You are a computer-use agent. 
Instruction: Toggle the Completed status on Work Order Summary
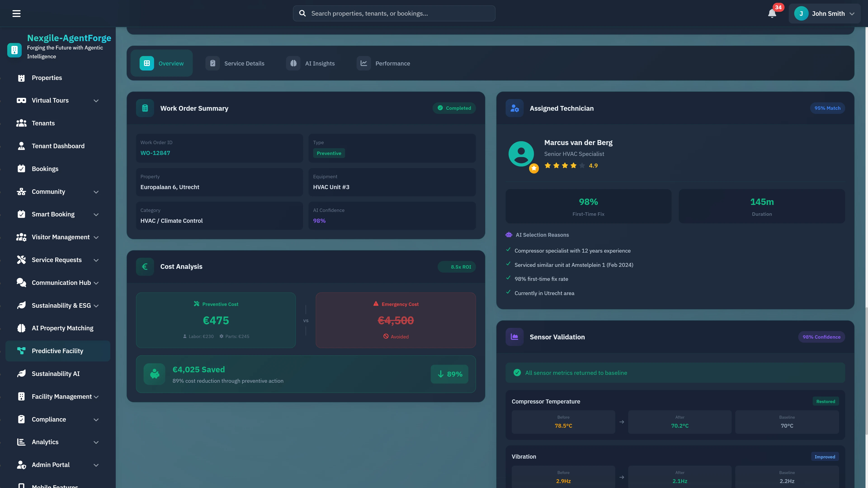pyautogui.click(x=454, y=108)
